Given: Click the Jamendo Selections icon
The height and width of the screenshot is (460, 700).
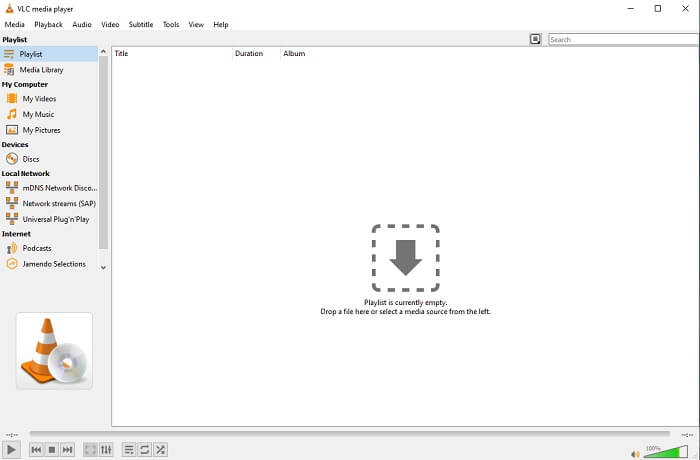Looking at the screenshot, I should pyautogui.click(x=12, y=263).
